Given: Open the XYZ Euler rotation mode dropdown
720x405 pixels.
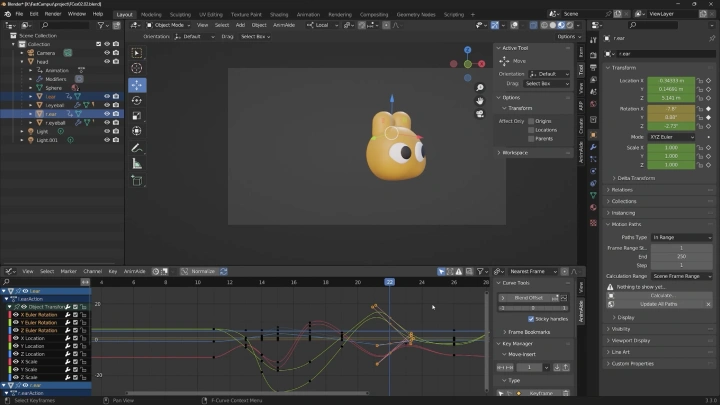Looking at the screenshot, I should [x=671, y=137].
